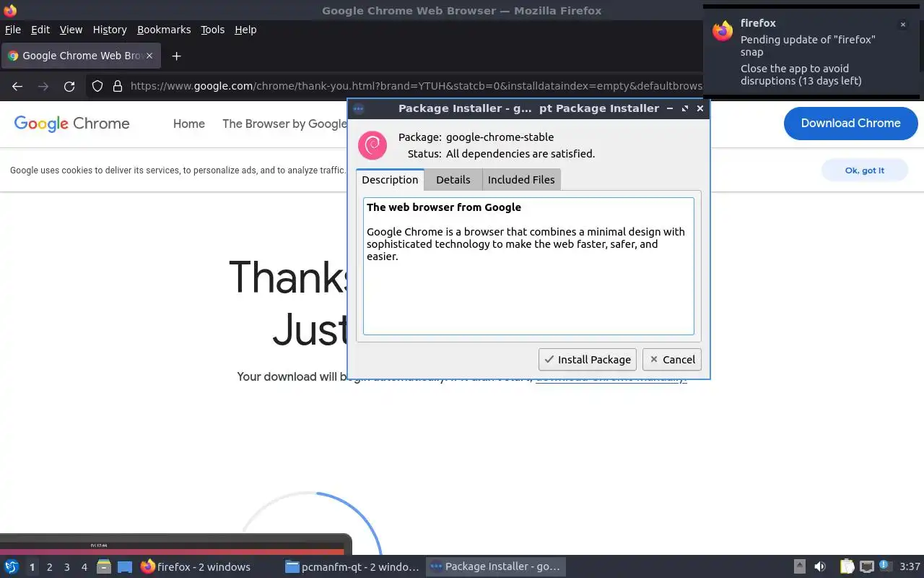924x578 pixels.
Task: Click the All dependencies are satisfied status
Action: pyautogui.click(x=520, y=154)
